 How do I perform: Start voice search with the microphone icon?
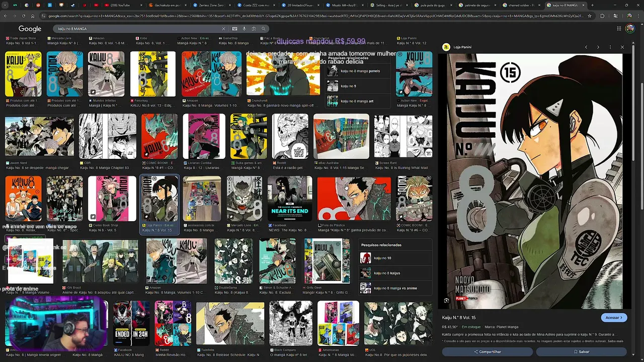[244, 29]
